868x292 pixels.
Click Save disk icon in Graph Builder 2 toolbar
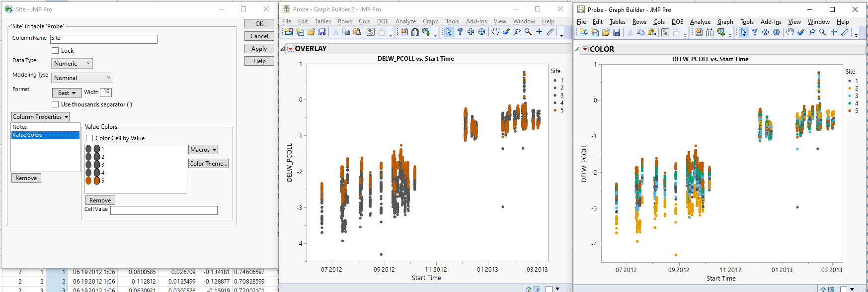click(322, 32)
